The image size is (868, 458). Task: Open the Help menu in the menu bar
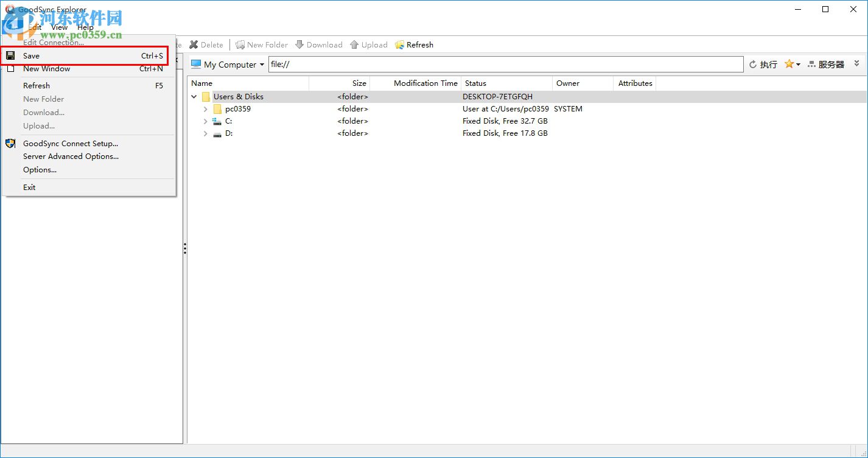(x=85, y=27)
